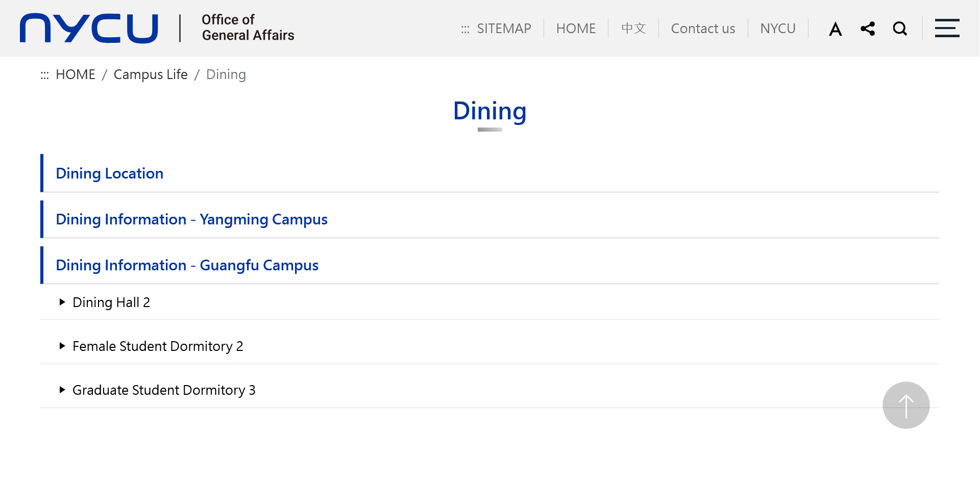Open the SITEMAP menu item
This screenshot has width=980, height=483.
click(504, 29)
